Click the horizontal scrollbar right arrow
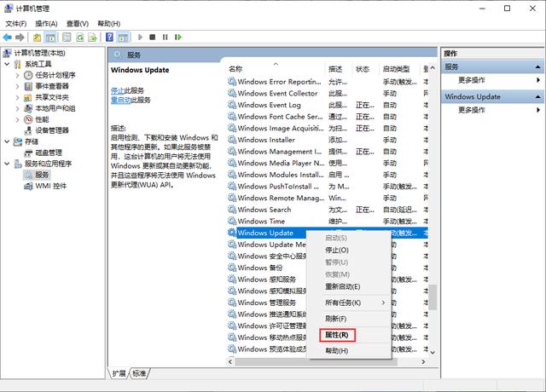Image resolution: width=546 pixels, height=392 pixels. tap(423, 361)
